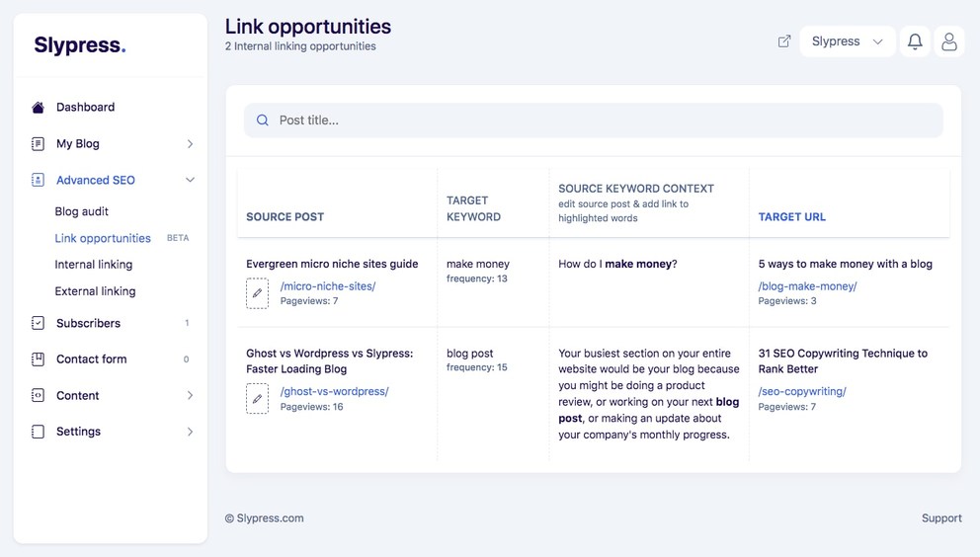
Task: Sort by the Target URL column header
Action: (792, 217)
